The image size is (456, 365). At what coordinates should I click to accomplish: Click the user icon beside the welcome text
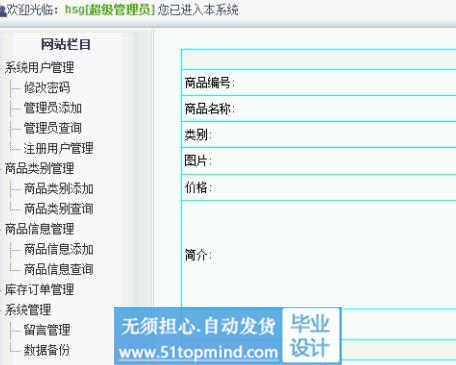point(3,11)
